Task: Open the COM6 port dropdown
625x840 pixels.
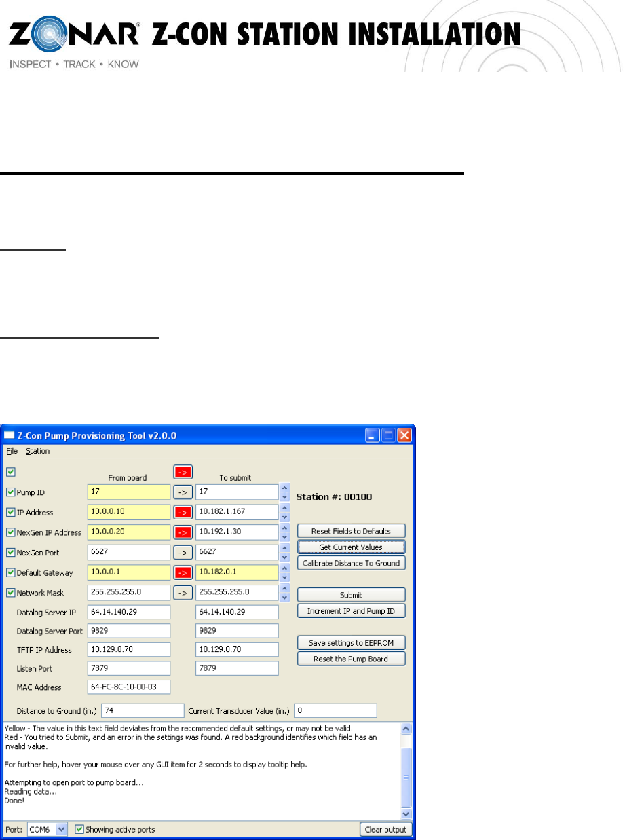Action: (61, 829)
